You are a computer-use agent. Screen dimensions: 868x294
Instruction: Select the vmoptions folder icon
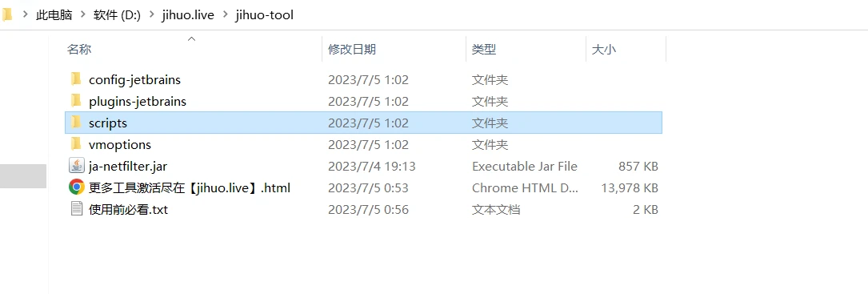pyautogui.click(x=76, y=144)
